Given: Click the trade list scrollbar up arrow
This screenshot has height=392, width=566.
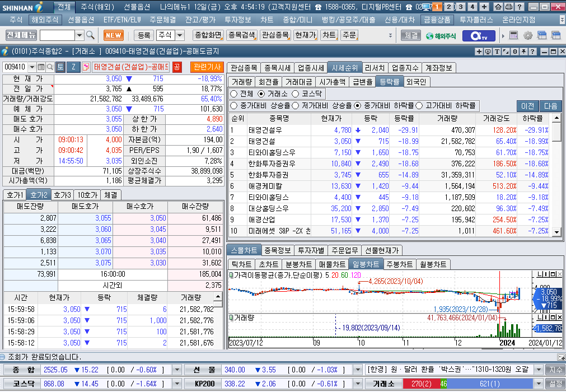Looking at the screenshot, I should tap(218, 297).
